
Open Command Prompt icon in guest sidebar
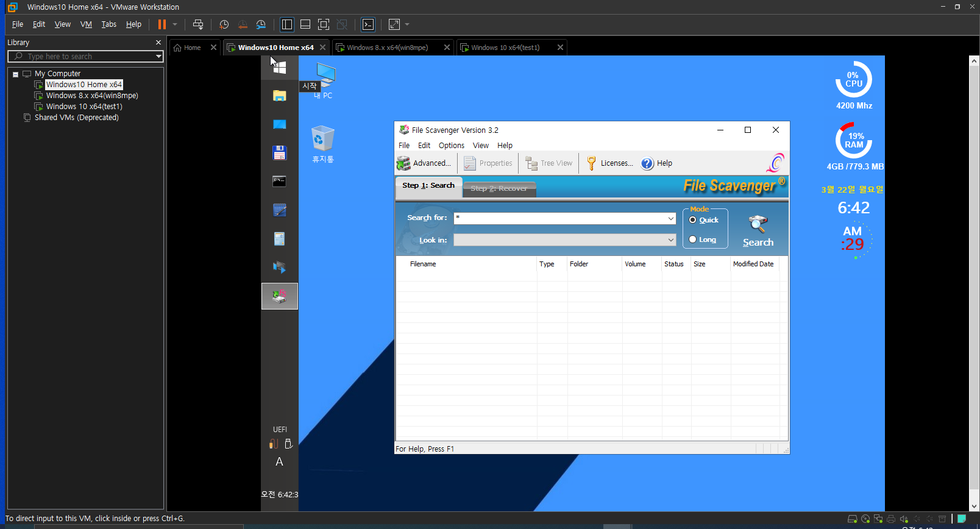[x=280, y=181]
